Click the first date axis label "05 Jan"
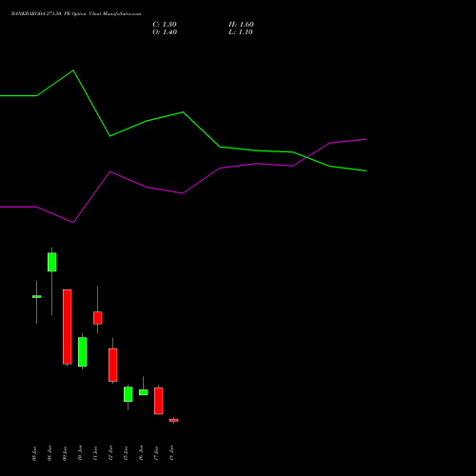The height and width of the screenshot is (476, 476). (x=34, y=453)
